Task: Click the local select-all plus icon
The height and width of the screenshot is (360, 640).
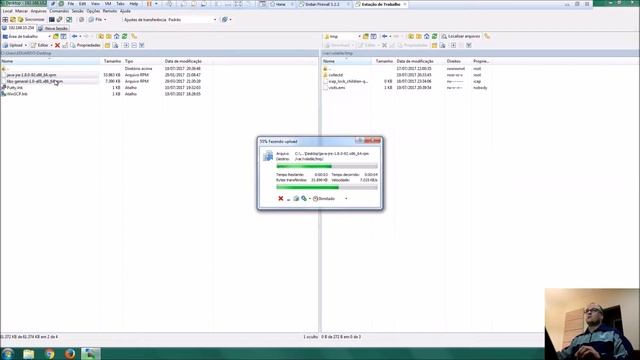Action: [x=127, y=45]
